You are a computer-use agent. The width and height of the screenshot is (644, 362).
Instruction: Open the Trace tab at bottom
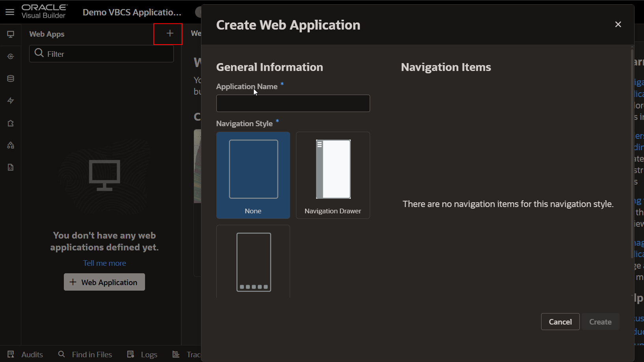(x=186, y=355)
